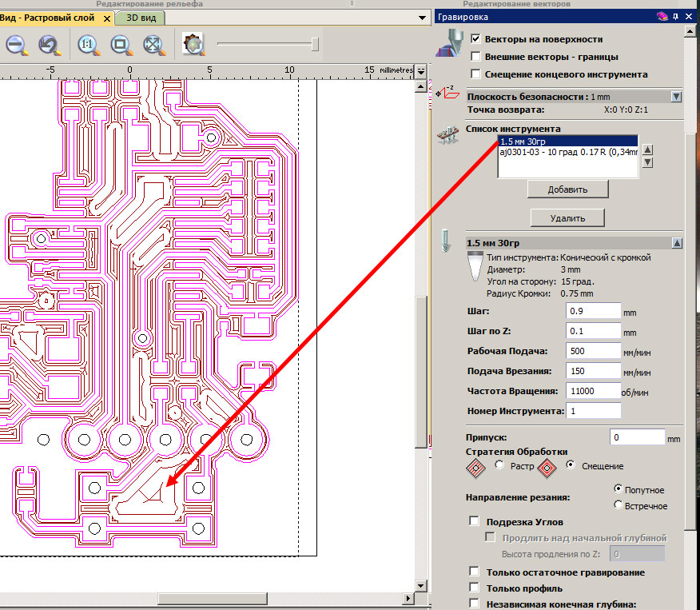700x610 pixels.
Task: Click the Частота Вращения input field
Action: point(593,391)
